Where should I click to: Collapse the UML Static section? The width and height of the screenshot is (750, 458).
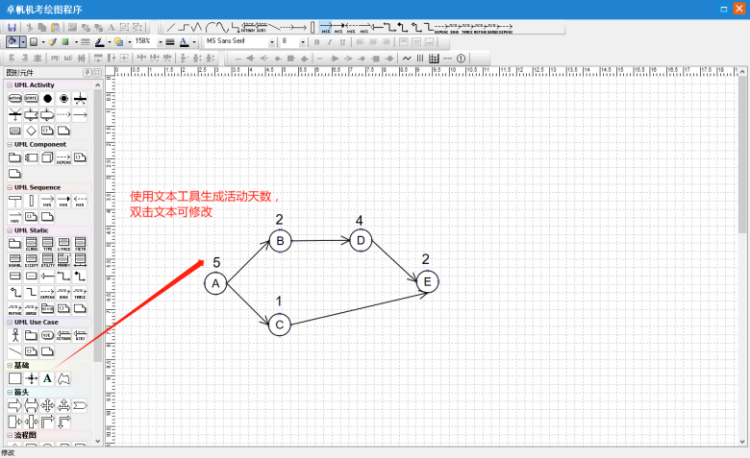pyautogui.click(x=10, y=230)
